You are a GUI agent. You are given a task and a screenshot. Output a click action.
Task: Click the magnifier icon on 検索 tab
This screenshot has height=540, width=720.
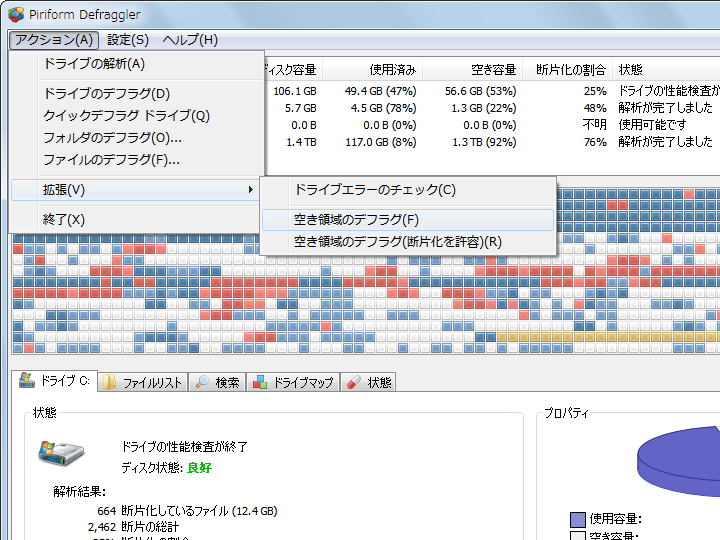click(202, 382)
